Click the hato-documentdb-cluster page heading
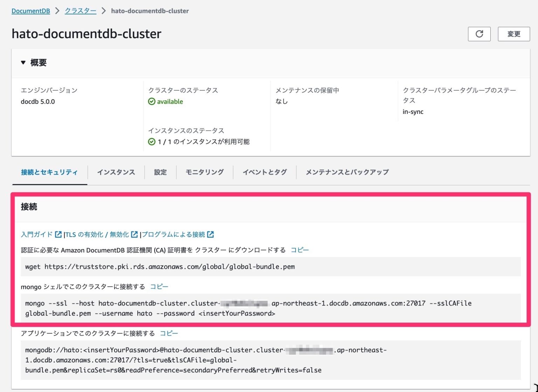 click(x=87, y=34)
